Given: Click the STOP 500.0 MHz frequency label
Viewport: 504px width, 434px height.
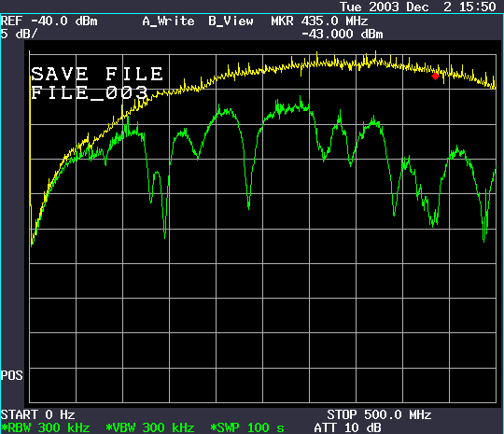Looking at the screenshot, I should pyautogui.click(x=379, y=414).
